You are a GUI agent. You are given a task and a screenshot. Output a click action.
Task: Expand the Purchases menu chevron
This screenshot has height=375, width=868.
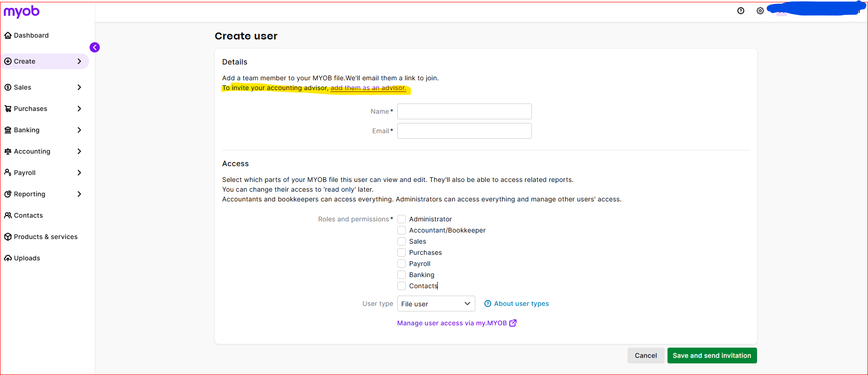click(79, 109)
